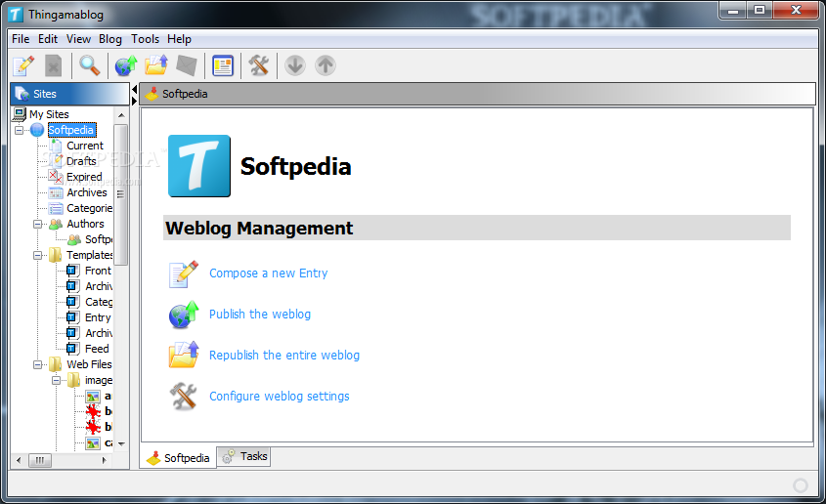This screenshot has width=826, height=504.
Task: Click Configure weblog settings link
Action: coord(280,397)
